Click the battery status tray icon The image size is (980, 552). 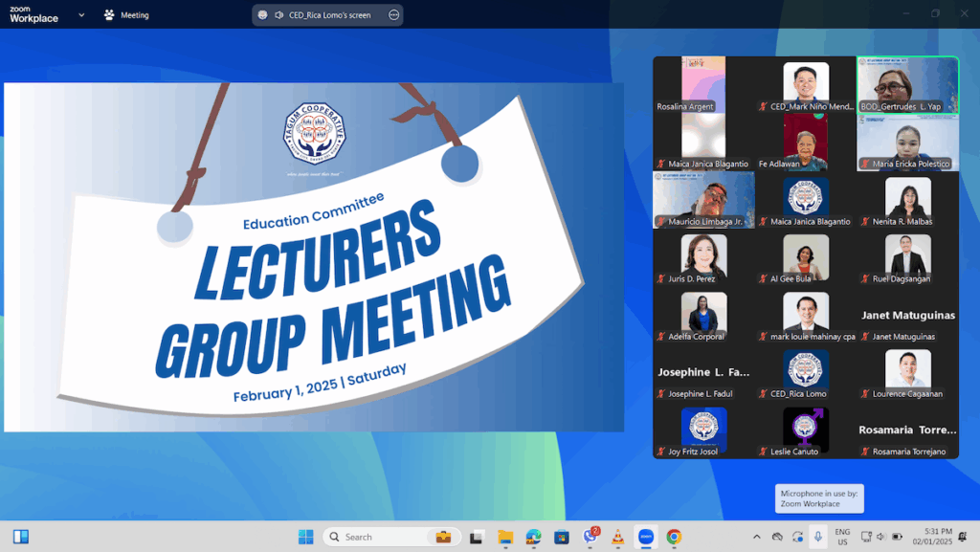(x=897, y=537)
